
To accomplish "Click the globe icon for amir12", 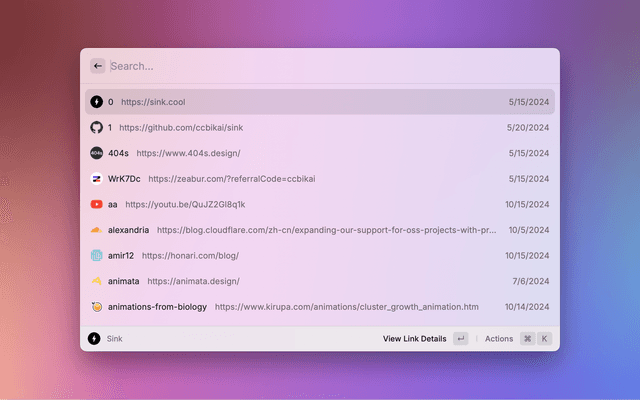I will coord(96,255).
